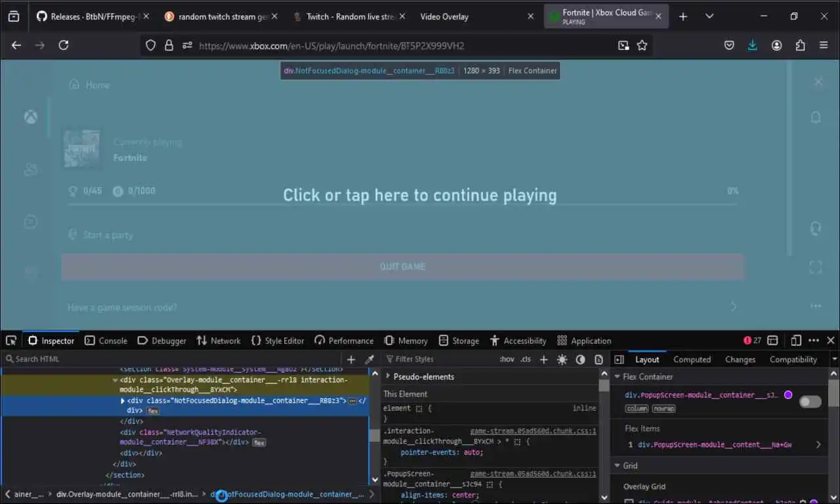
Task: Toggle flex badge on NotFocusedDialog node
Action: point(152,411)
